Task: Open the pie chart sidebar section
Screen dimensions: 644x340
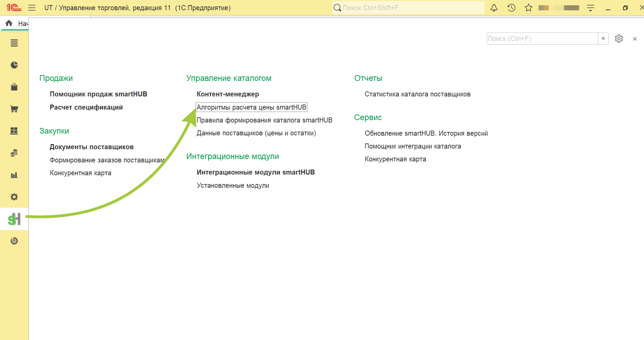Action: pos(14,65)
